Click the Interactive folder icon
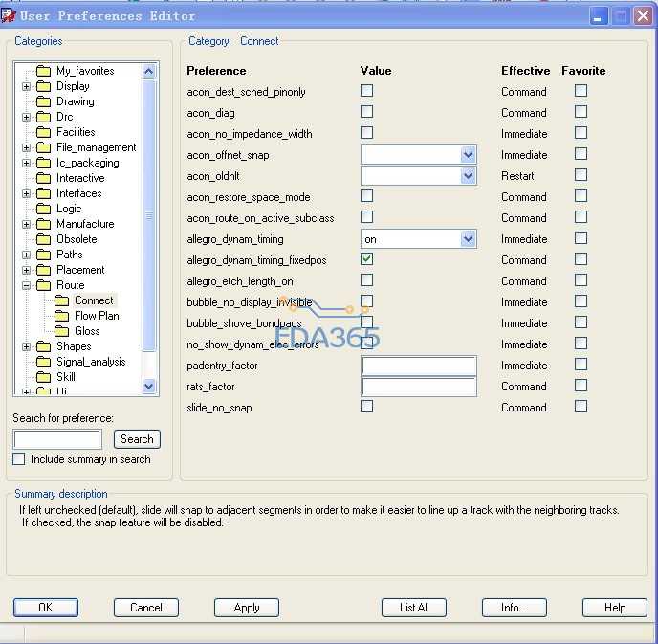658x644 pixels. (x=43, y=178)
